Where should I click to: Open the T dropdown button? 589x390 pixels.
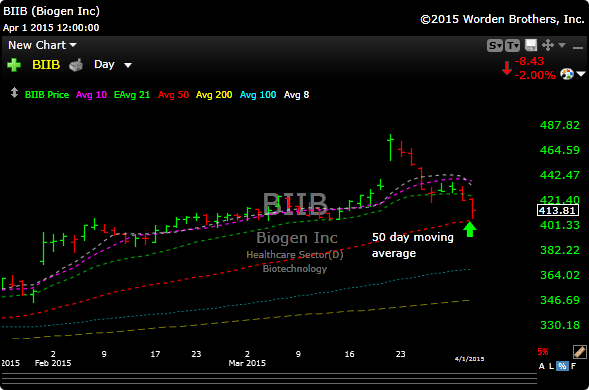click(512, 45)
